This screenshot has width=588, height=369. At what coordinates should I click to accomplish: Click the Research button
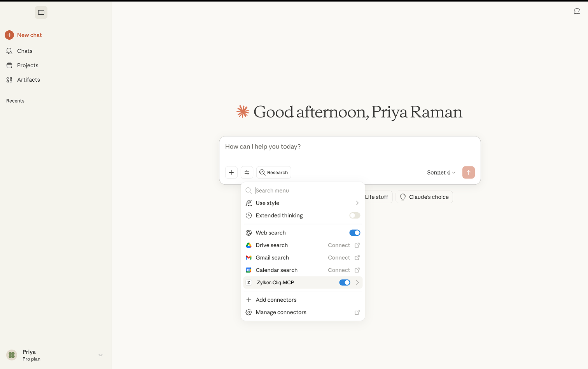coord(274,173)
